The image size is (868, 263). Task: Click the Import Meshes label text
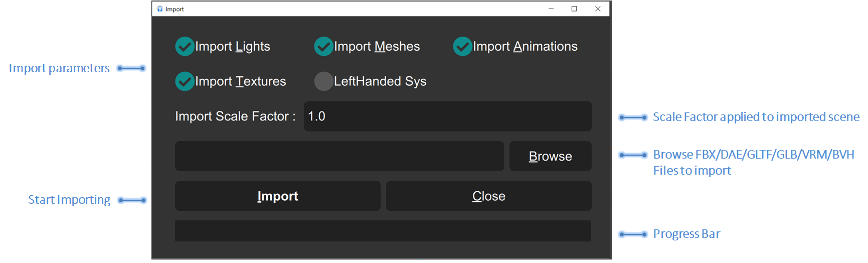click(x=377, y=47)
